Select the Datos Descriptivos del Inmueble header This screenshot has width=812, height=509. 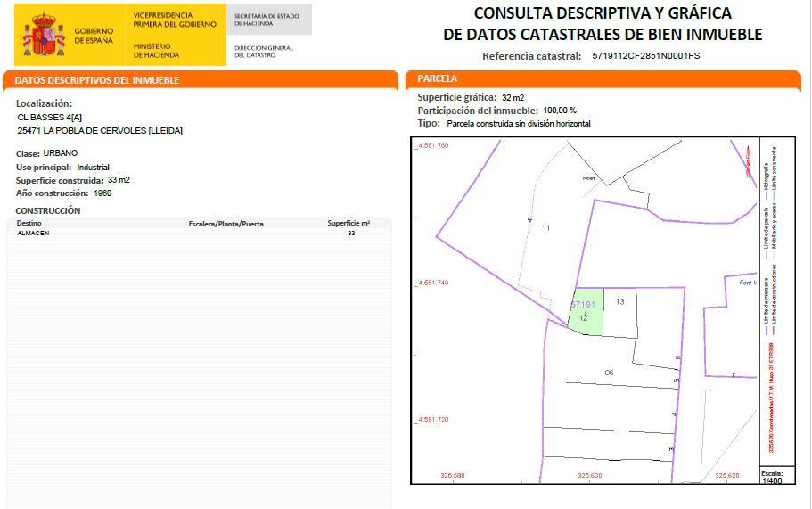tap(201, 80)
